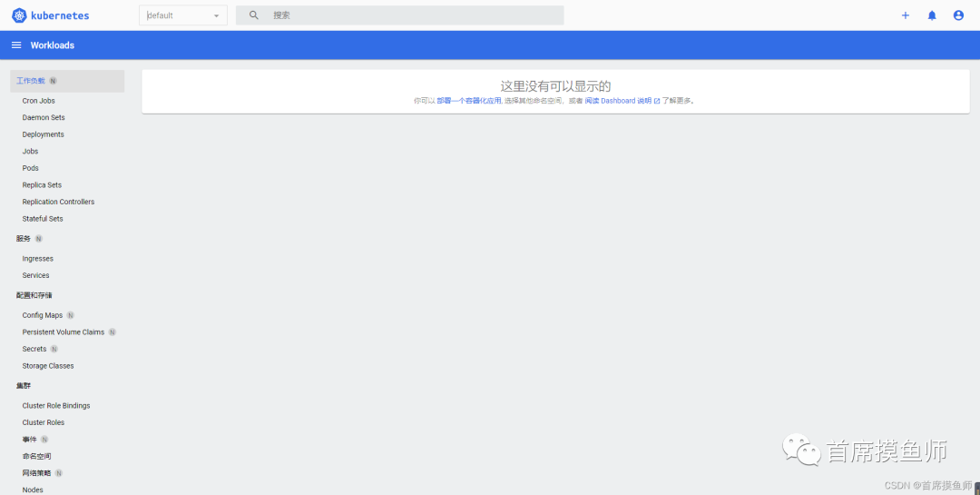Open Replication Controllers
Viewport: 980px width, 495px height.
click(59, 203)
